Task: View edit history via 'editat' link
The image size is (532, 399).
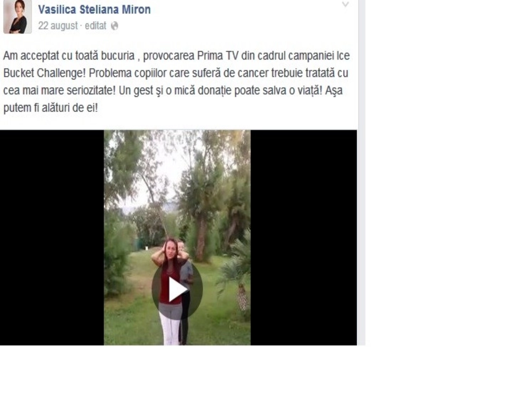Action: click(95, 26)
